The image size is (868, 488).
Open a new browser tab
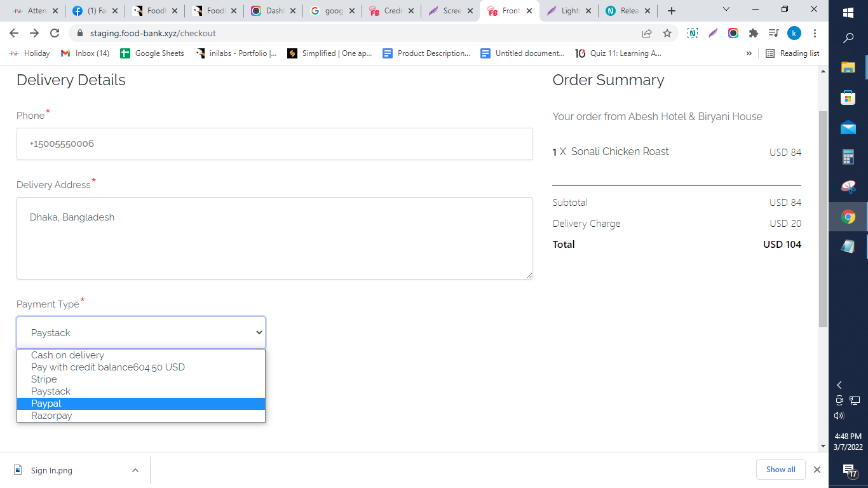pos(672,11)
